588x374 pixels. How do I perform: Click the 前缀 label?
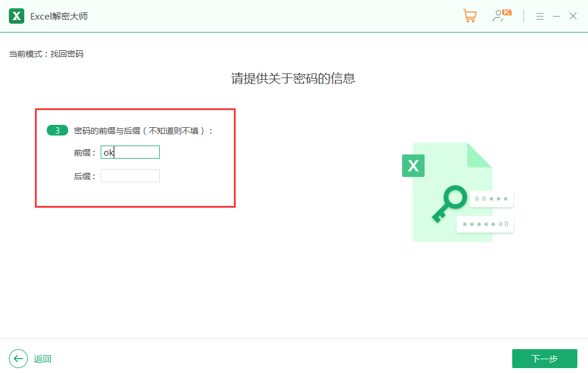pos(84,153)
